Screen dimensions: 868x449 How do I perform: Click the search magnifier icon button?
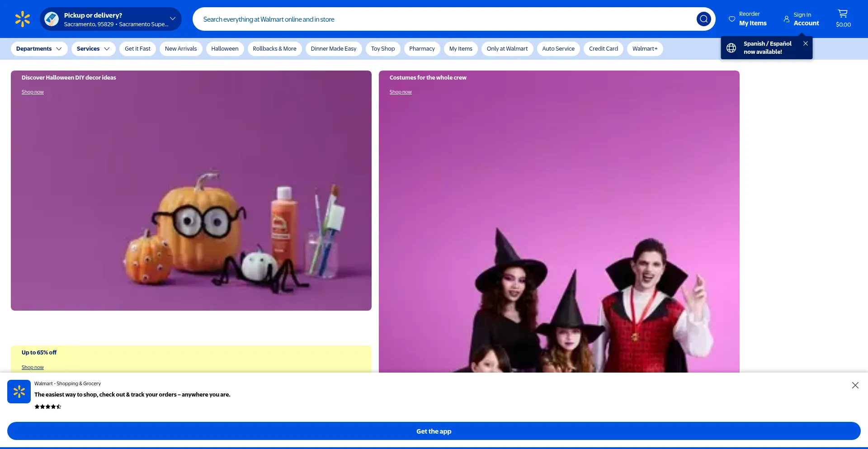click(703, 19)
